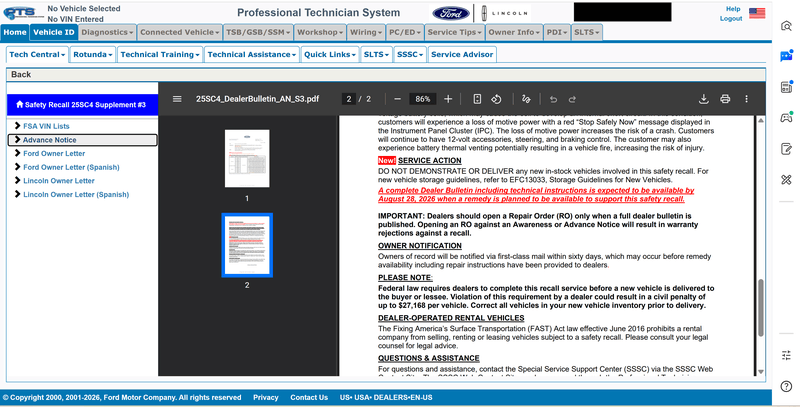Image resolution: width=800 pixels, height=407 pixels.
Task: Open the Connected Vehicle dropdown
Action: 180,32
